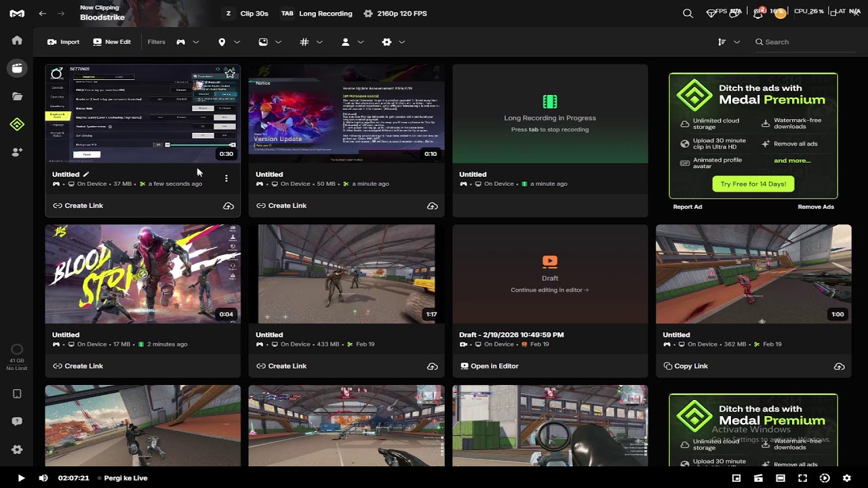Open the 1:17 clip thumbnail
This screenshot has height=488, width=868.
tap(347, 274)
